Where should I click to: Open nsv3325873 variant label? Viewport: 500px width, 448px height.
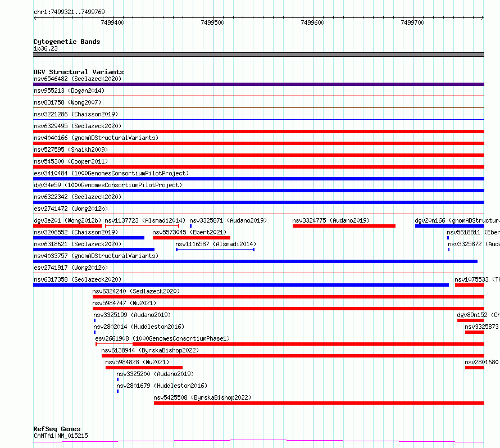481,327
